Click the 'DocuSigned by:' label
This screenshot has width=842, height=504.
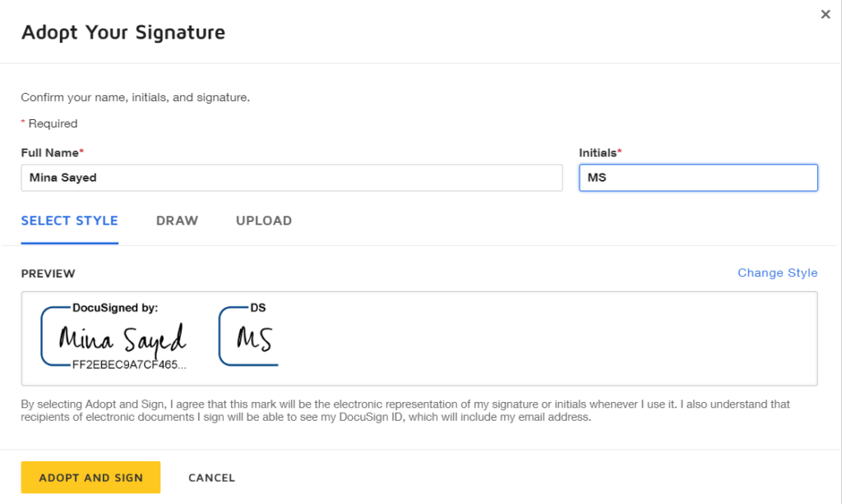coord(115,307)
